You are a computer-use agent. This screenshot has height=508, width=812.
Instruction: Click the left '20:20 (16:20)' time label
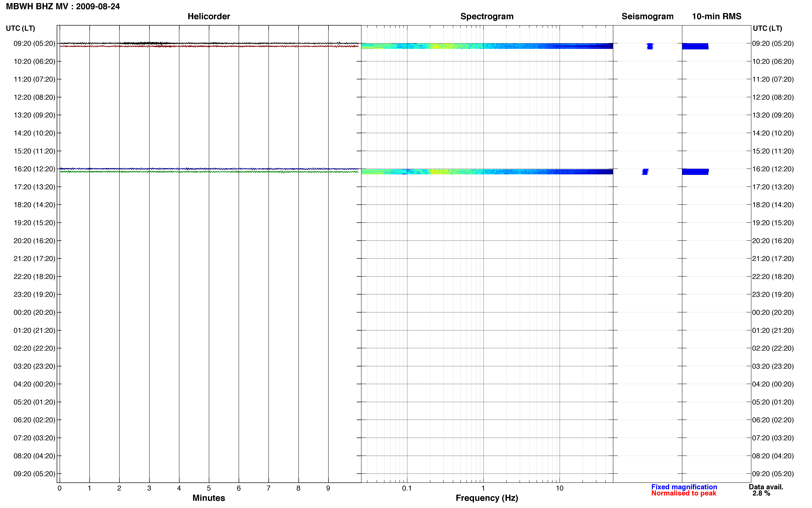pyautogui.click(x=34, y=241)
